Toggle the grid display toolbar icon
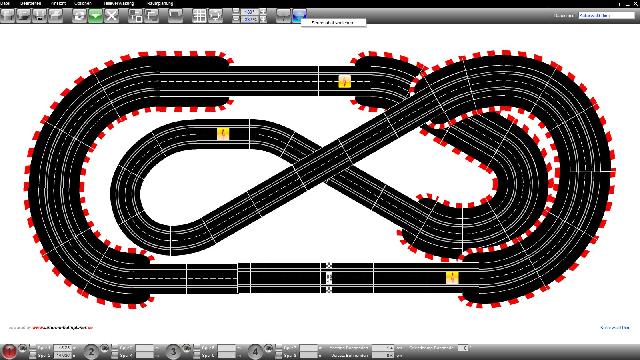 [199, 16]
